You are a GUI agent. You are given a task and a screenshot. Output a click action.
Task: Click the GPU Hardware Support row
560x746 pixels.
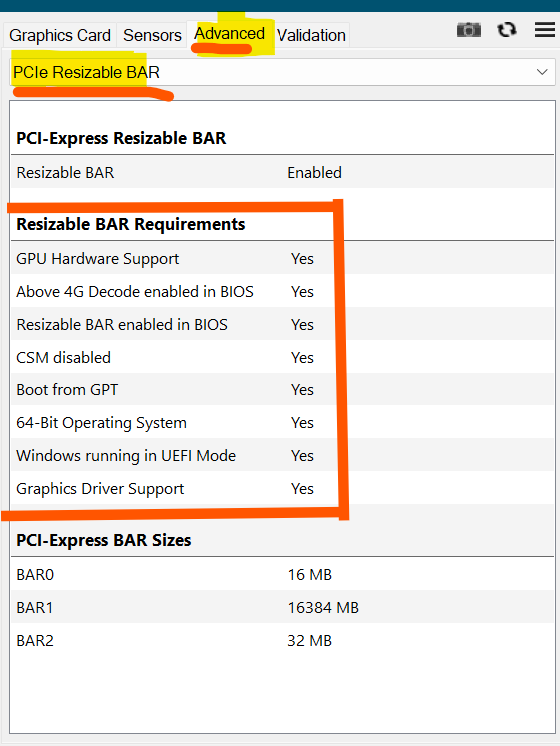pos(282,259)
